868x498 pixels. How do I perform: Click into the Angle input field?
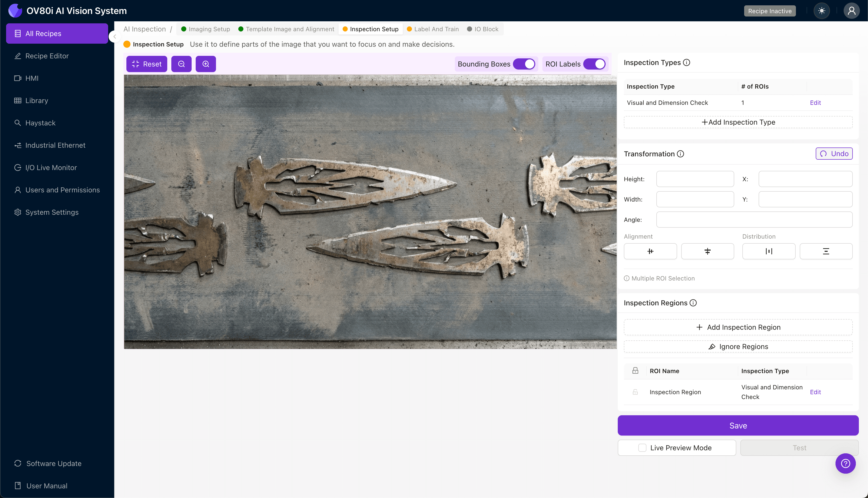[x=754, y=220]
